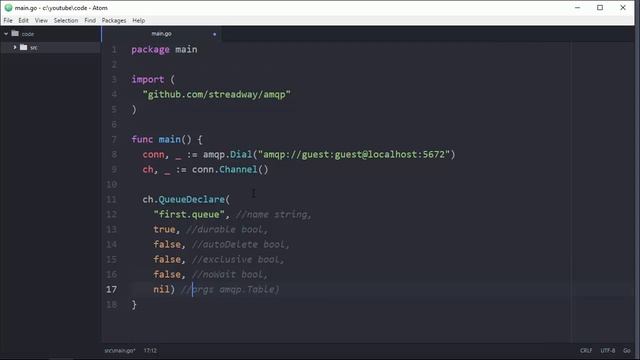Screen dimensions: 640x360
Task: Click src\main.go path in status bar
Action: tap(120, 351)
